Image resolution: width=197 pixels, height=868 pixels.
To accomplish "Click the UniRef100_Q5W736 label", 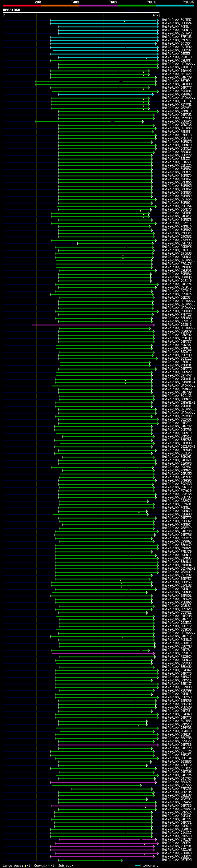I will pyautogui.click(x=176, y=125).
